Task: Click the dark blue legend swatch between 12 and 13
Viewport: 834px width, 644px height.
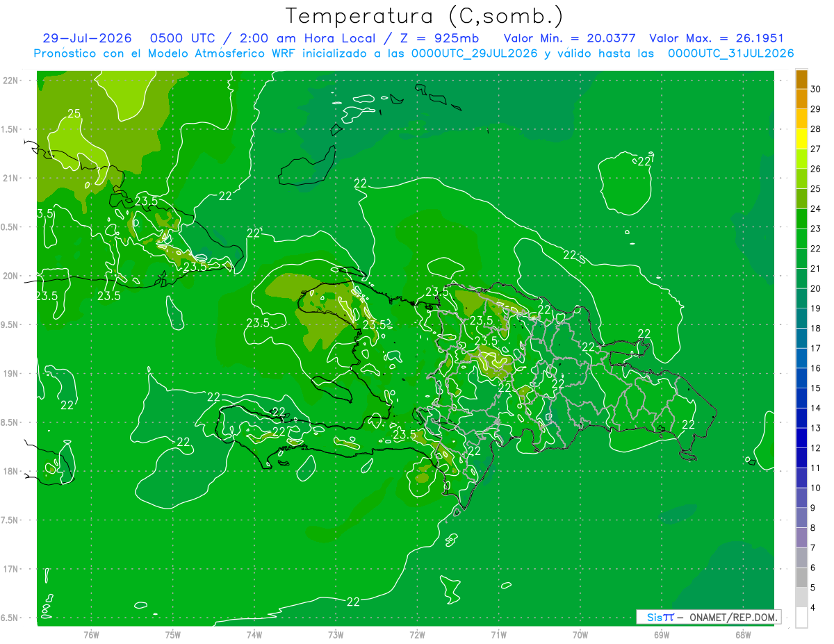Action: [x=801, y=438]
